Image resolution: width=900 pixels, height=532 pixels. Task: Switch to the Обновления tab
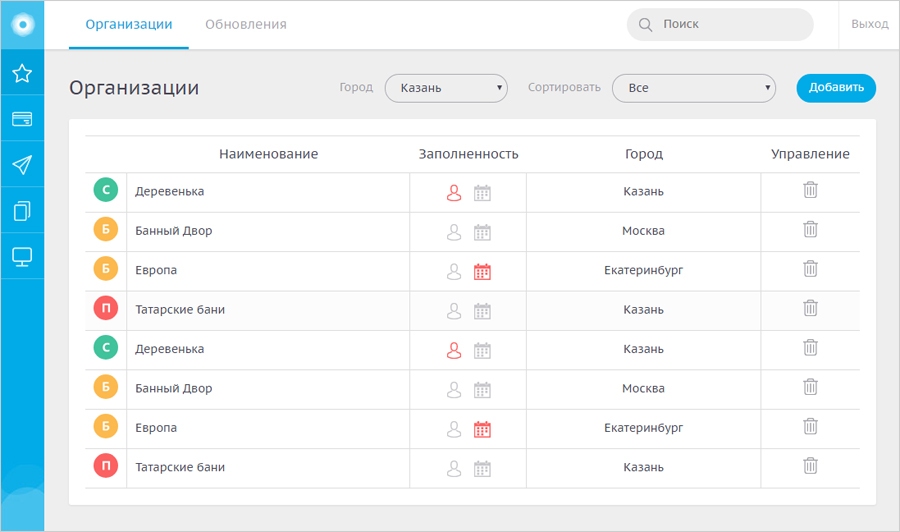point(246,24)
